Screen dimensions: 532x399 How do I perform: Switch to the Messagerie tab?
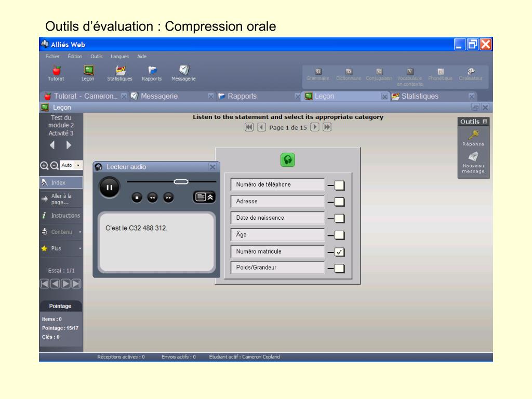[172, 96]
